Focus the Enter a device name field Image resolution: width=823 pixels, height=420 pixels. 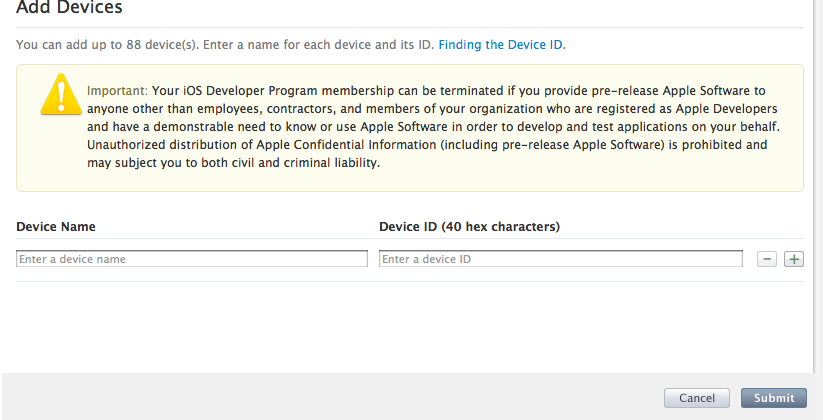point(192,259)
